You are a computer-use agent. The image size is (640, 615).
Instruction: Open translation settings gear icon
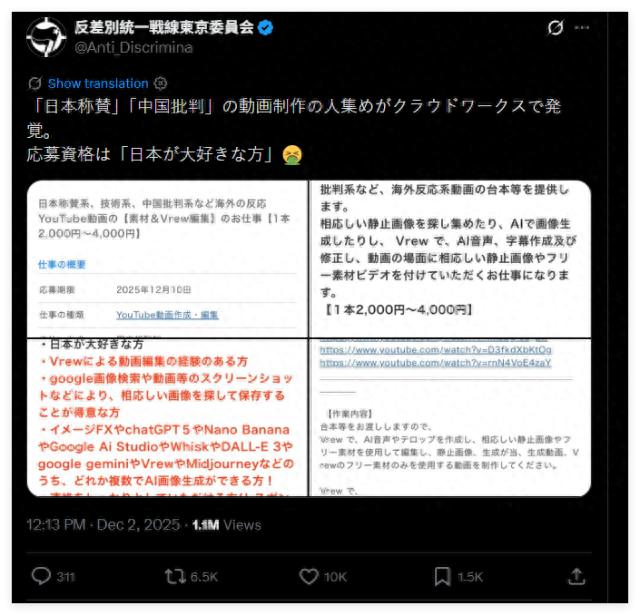(160, 83)
